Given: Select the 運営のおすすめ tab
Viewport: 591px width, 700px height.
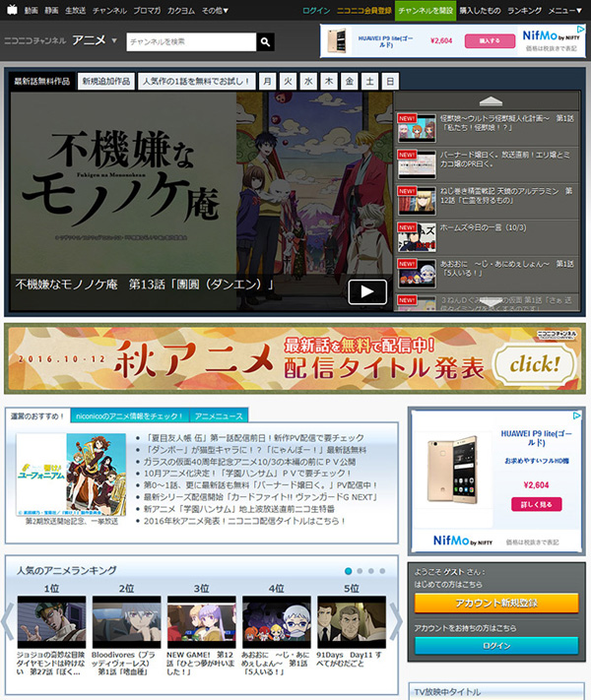Looking at the screenshot, I should (37, 416).
